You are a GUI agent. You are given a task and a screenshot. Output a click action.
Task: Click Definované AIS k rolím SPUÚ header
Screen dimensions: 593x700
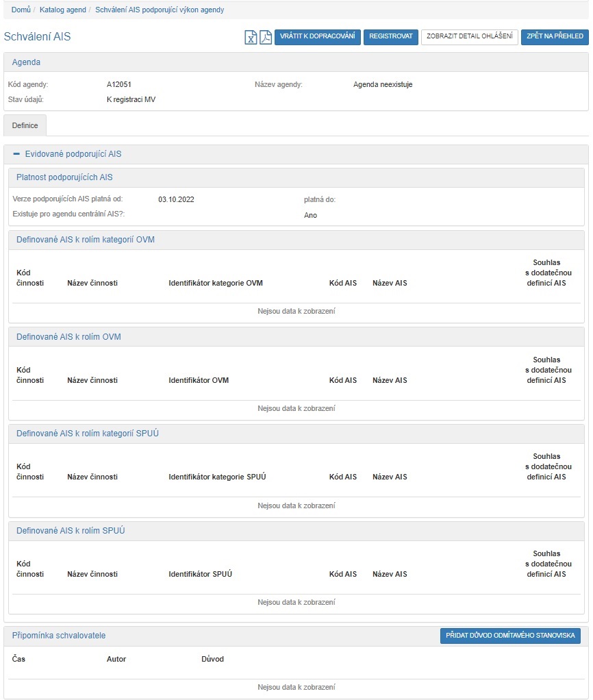[71, 531]
